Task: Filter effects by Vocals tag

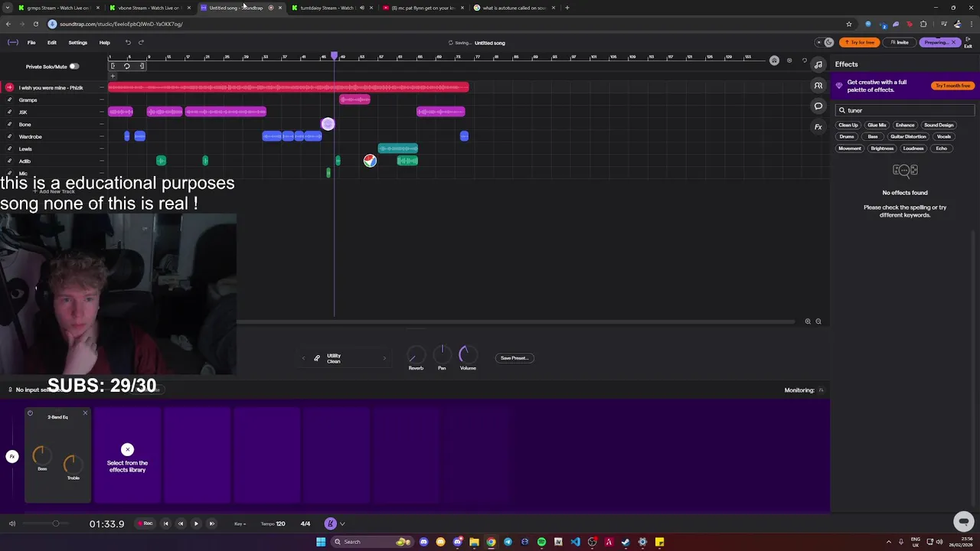Action: click(x=943, y=136)
